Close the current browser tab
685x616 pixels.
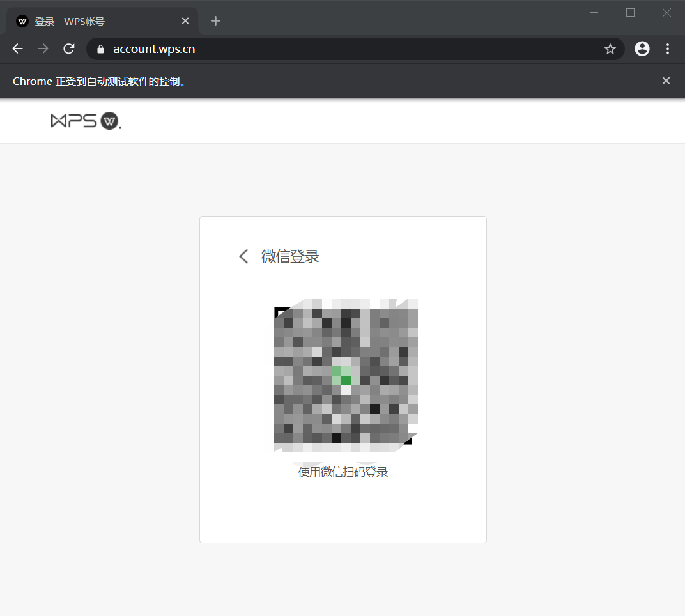click(x=185, y=20)
